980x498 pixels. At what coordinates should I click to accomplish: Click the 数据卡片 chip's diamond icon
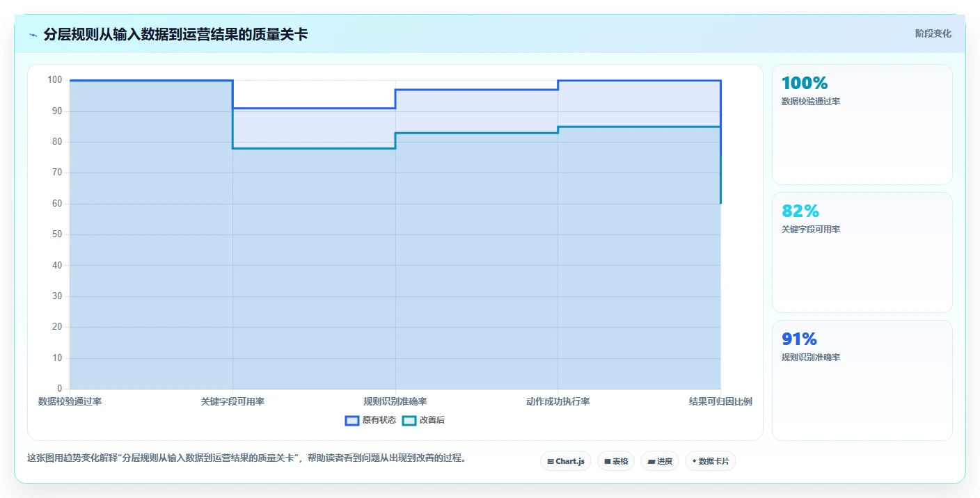(x=694, y=461)
